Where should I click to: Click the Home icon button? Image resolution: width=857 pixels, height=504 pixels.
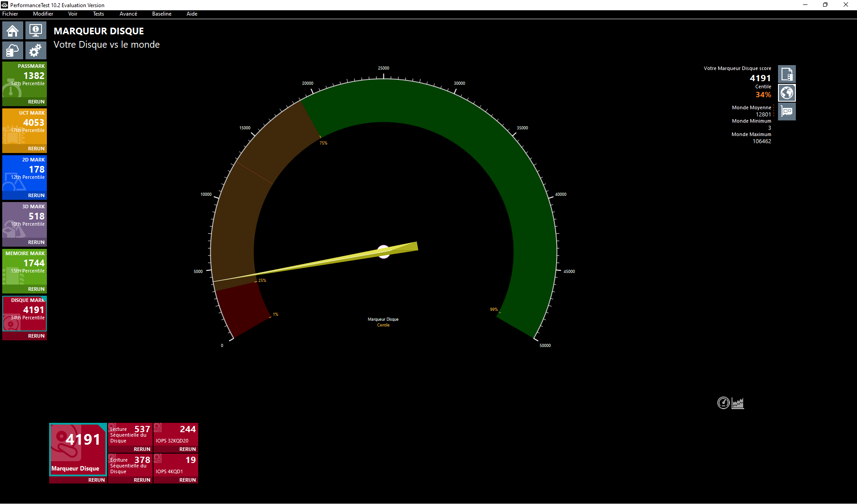[x=12, y=31]
